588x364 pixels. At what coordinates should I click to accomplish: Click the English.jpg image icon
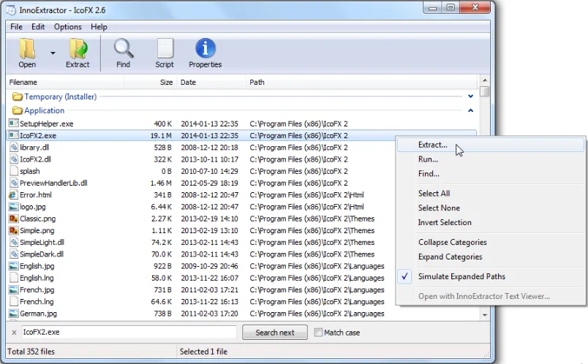pos(13,266)
